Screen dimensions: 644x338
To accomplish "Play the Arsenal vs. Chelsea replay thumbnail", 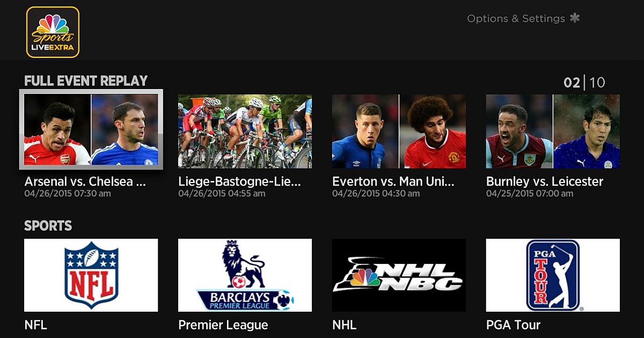I will 91,129.
